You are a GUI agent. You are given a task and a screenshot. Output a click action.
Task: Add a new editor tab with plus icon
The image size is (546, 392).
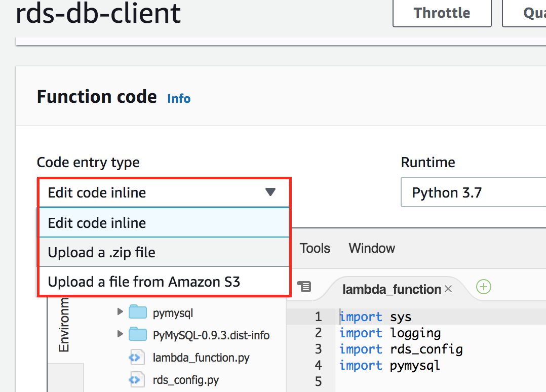484,287
